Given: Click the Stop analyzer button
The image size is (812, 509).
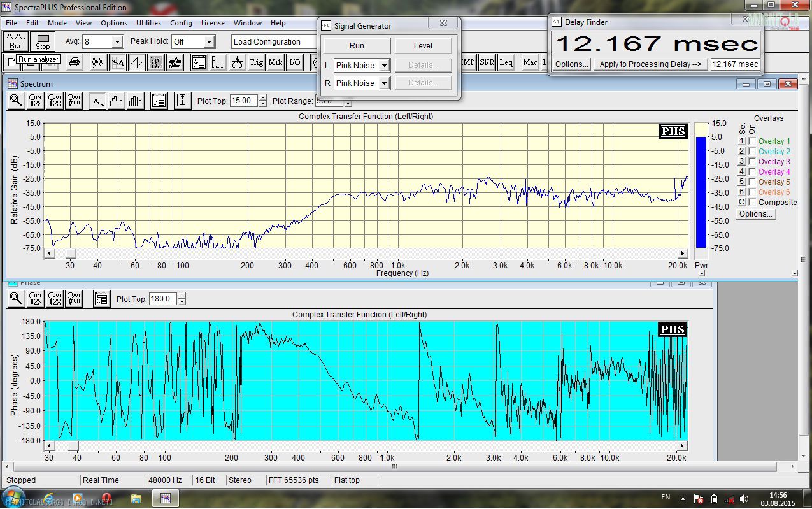Looking at the screenshot, I should pyautogui.click(x=43, y=42).
